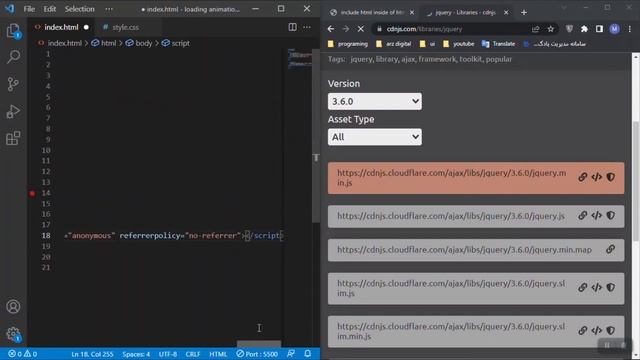Open the programing bookmarks folder
The image size is (640, 360).
pyautogui.click(x=348, y=44)
